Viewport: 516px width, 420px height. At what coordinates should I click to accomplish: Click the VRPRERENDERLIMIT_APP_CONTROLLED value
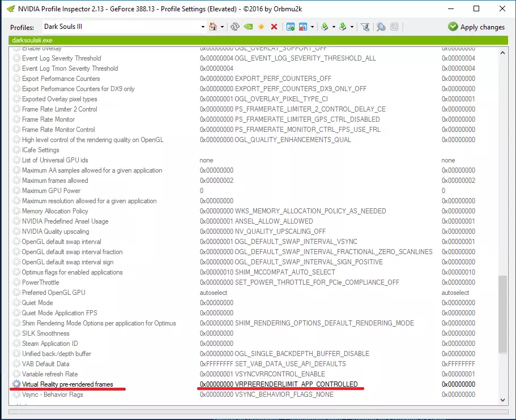point(279,384)
